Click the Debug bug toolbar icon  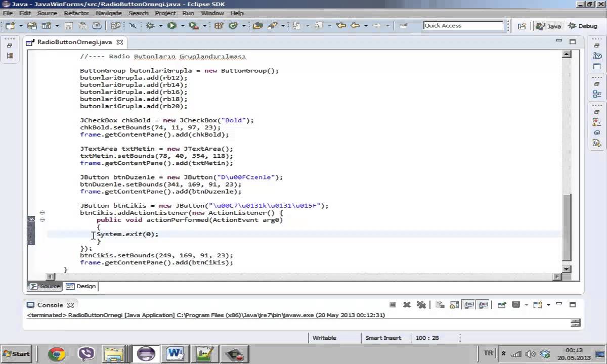[150, 25]
